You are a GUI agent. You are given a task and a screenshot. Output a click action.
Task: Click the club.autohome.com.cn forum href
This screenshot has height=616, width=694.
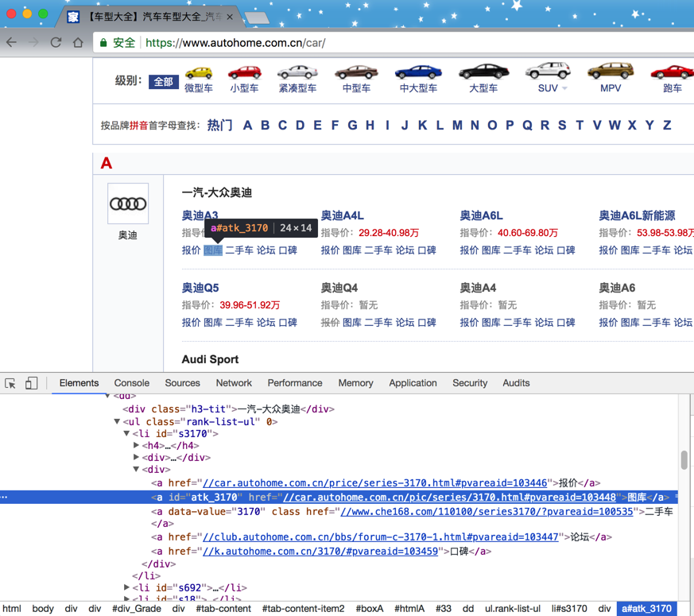click(x=380, y=537)
